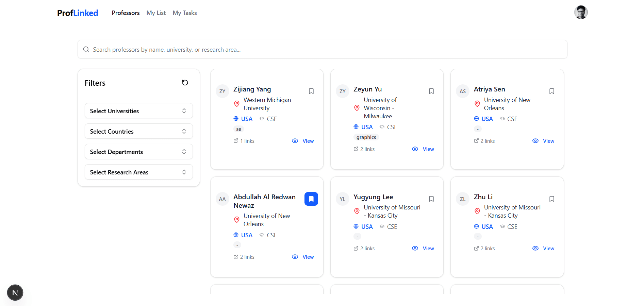The width and height of the screenshot is (644, 306).
Task: Click the ProfLinked logo
Action: click(x=78, y=13)
